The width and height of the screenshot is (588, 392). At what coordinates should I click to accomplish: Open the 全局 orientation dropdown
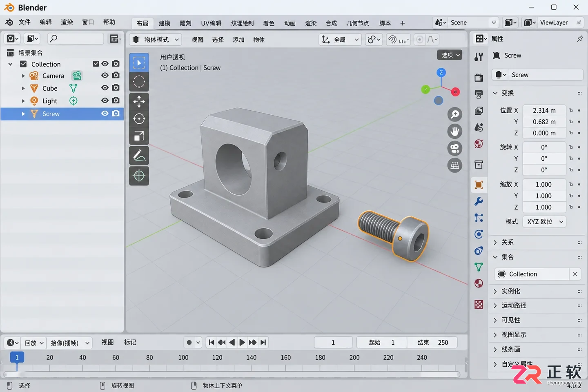point(340,40)
